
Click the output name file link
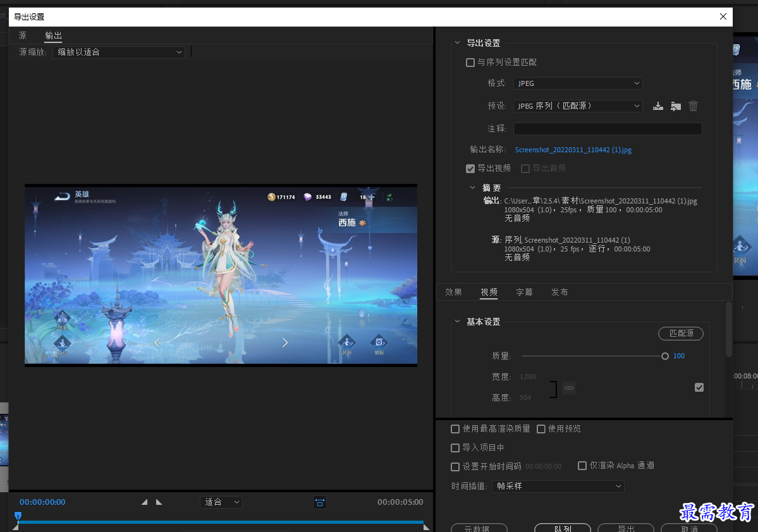click(573, 150)
